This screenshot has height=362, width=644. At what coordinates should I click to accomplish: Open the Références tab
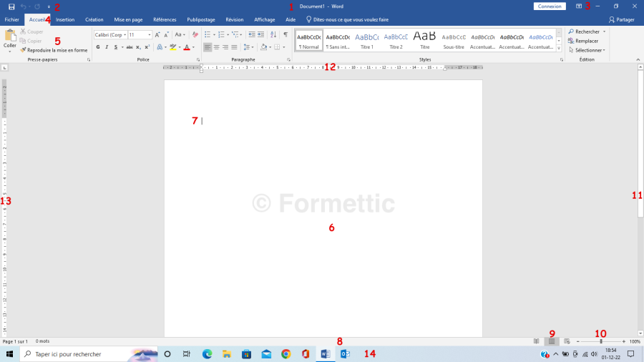point(165,19)
